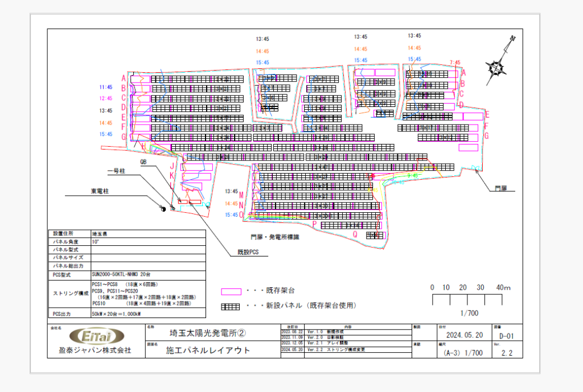Click the Ver. 2.2 ストリング構成変更 revision row
583x392 pixels.
coord(347,350)
